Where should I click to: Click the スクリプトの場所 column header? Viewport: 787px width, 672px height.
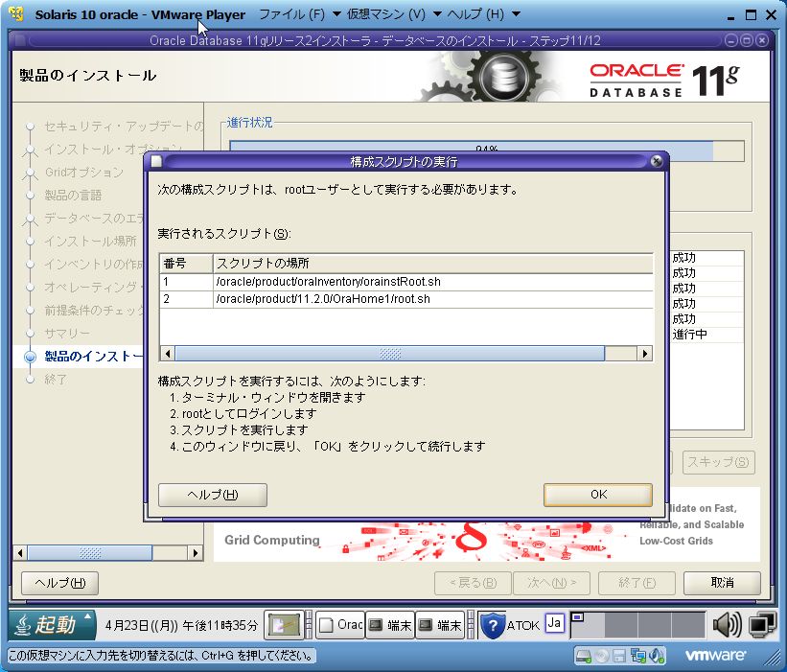click(432, 264)
